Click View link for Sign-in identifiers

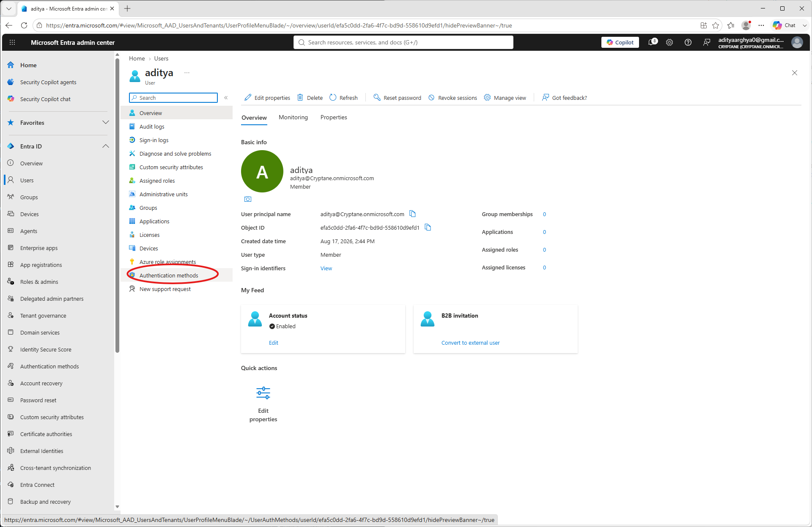pyautogui.click(x=326, y=268)
